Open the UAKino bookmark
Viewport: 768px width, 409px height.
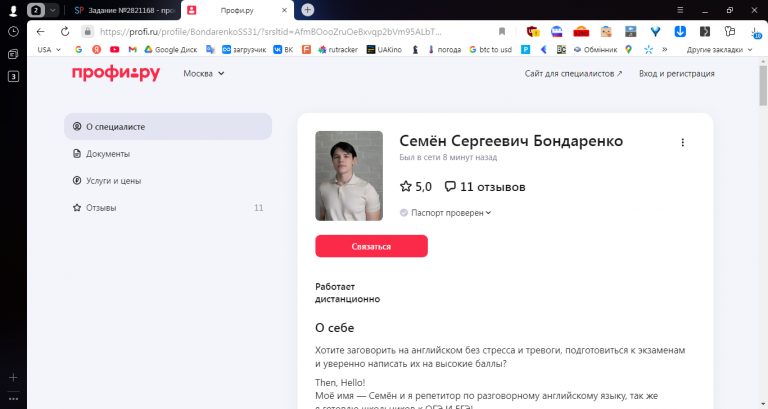384,49
